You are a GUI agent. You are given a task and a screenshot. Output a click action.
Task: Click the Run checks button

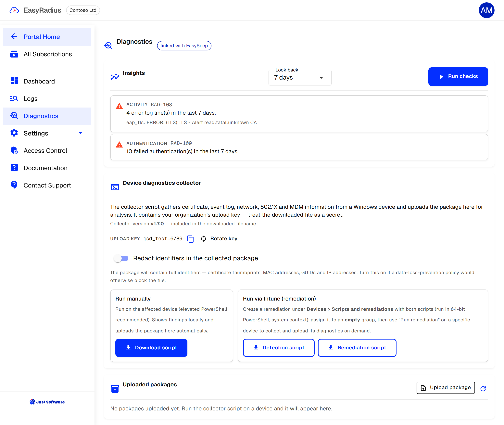coord(458,76)
